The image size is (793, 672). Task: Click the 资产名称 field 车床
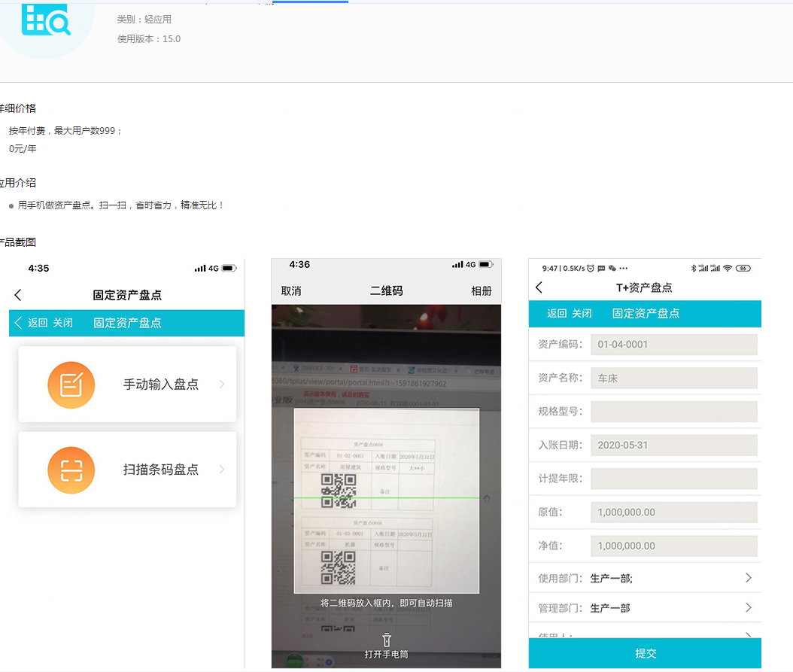pos(674,378)
